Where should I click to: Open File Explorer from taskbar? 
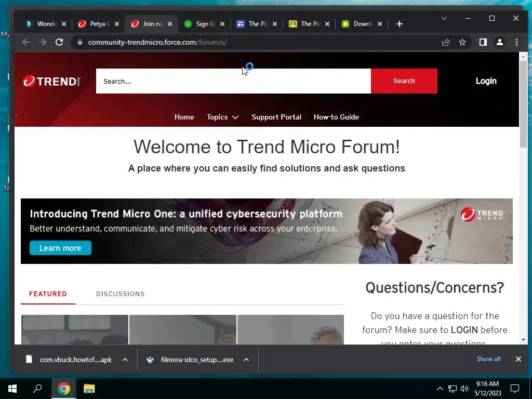tap(89, 389)
